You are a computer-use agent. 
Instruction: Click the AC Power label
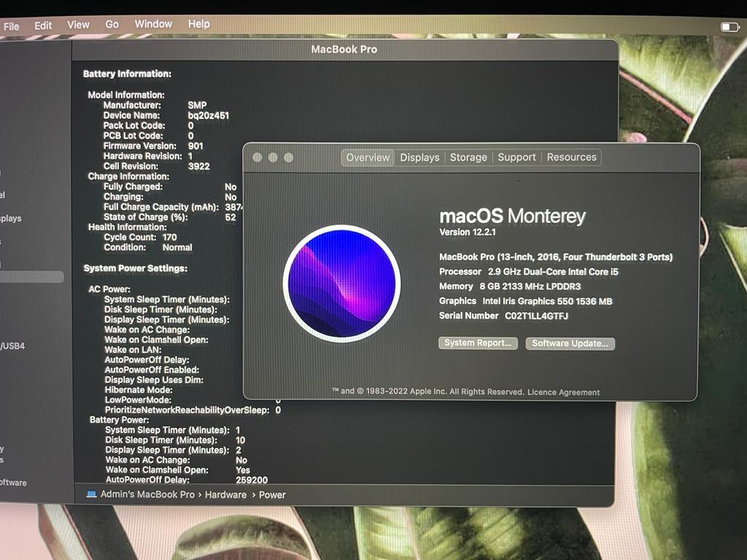pyautogui.click(x=109, y=289)
